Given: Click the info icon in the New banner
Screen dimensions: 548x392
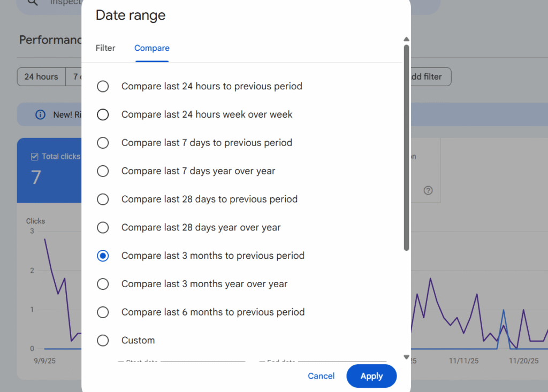Looking at the screenshot, I should [x=40, y=114].
